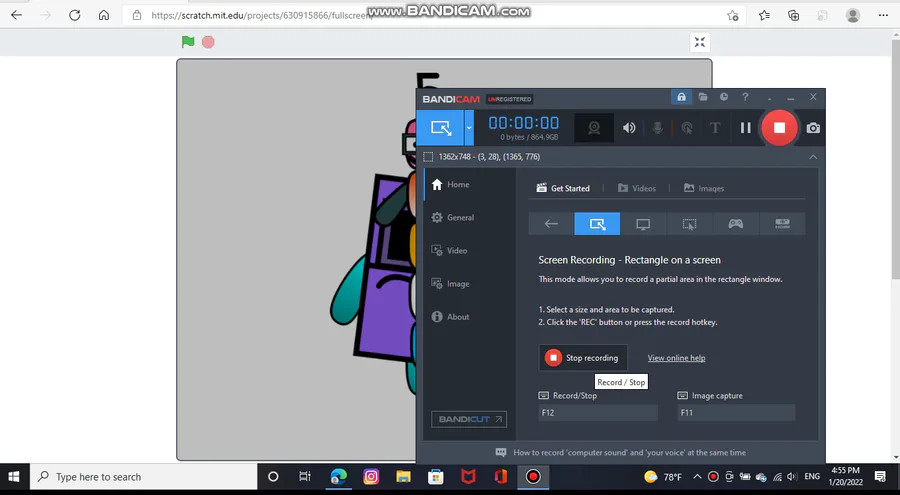Select fullscreen recording mode monitor icon
This screenshot has height=495, width=900.
pyautogui.click(x=643, y=224)
